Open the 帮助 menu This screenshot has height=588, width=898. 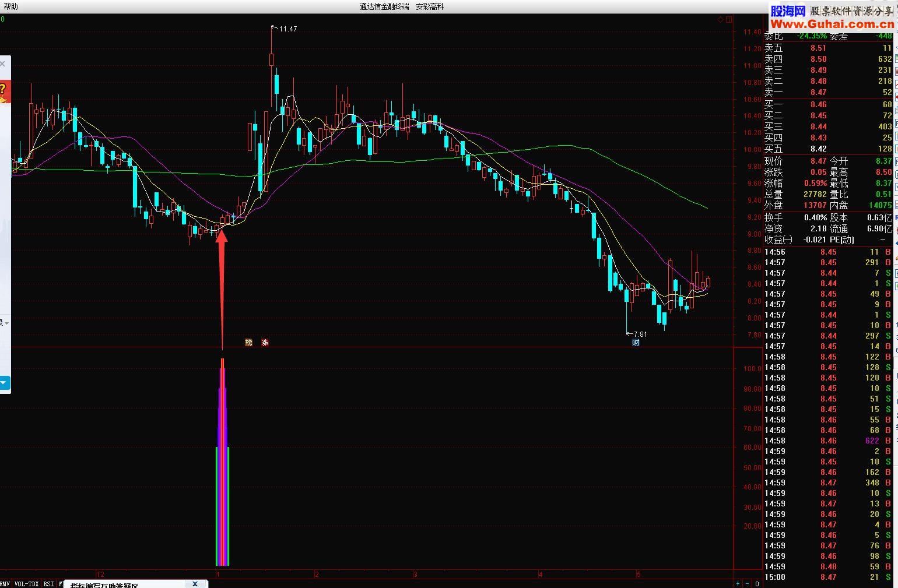click(10, 6)
